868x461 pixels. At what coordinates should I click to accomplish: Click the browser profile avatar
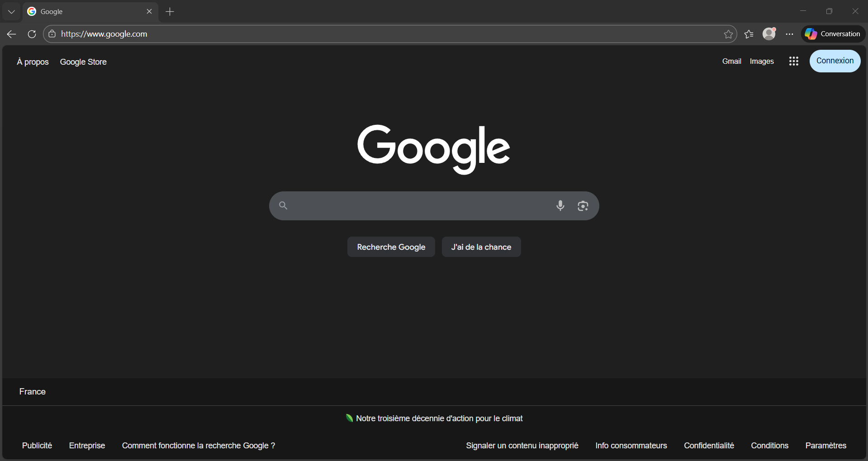(x=769, y=33)
